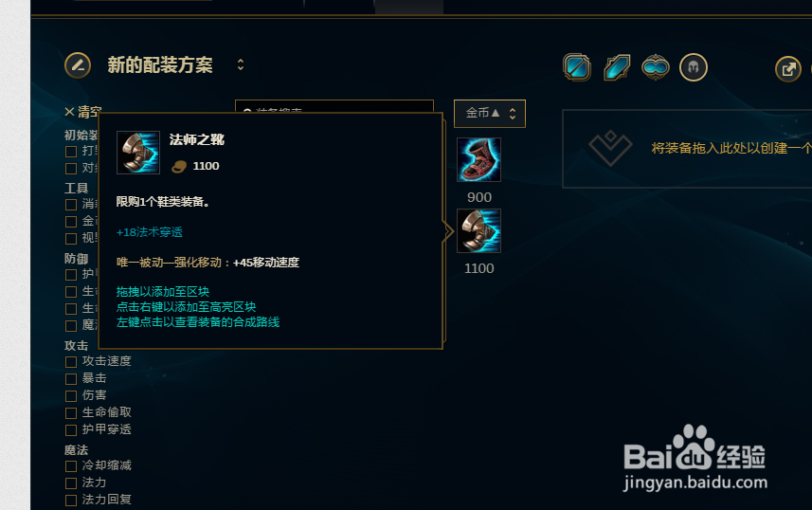Select the first square map icon

(577, 67)
